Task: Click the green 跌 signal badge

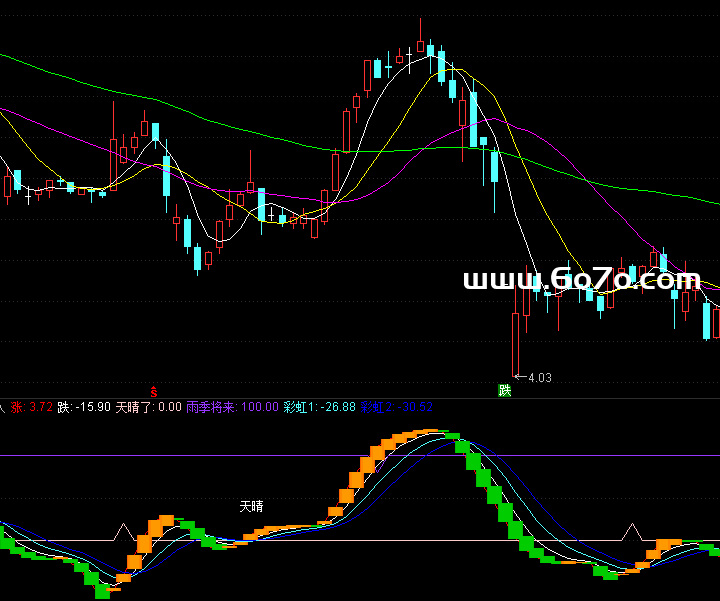Action: click(x=505, y=390)
